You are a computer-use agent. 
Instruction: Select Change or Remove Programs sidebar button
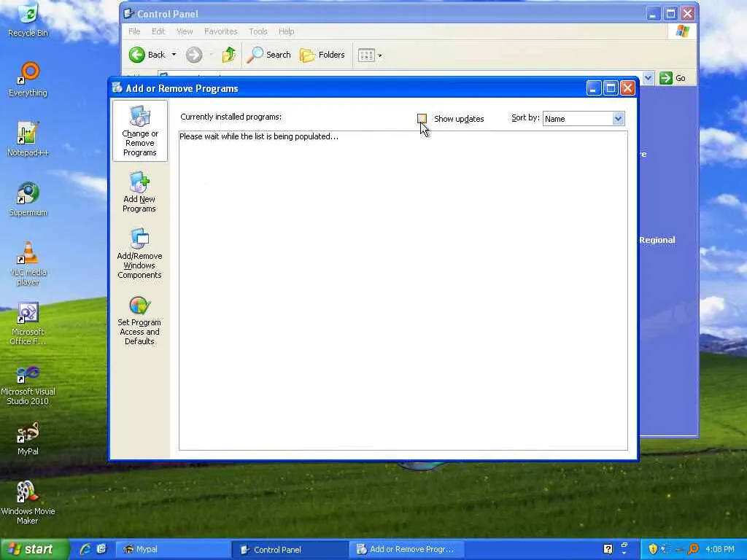tap(139, 131)
